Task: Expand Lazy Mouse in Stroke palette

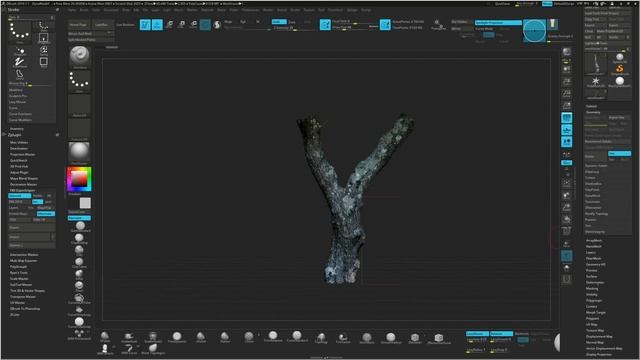Action: (x=17, y=102)
